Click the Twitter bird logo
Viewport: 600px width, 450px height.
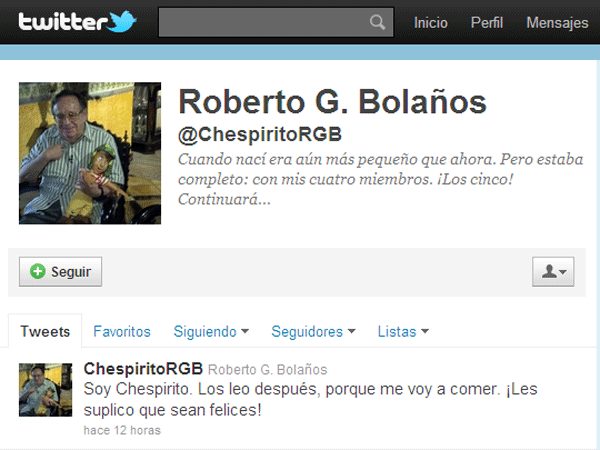(x=122, y=21)
